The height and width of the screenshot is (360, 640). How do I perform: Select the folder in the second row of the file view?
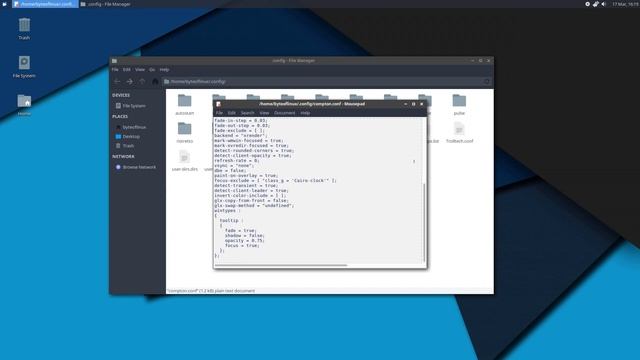click(184, 133)
